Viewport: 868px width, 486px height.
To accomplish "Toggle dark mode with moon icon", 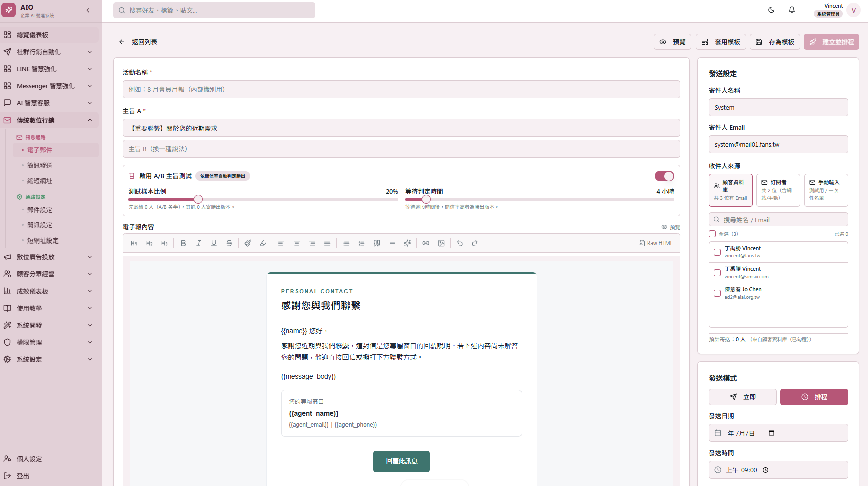I will pyautogui.click(x=771, y=10).
